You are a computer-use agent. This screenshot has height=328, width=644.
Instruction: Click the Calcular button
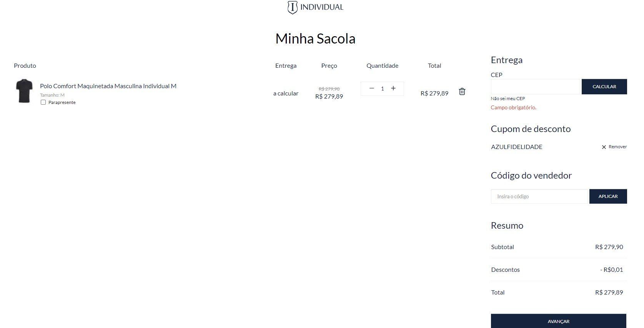(x=604, y=87)
